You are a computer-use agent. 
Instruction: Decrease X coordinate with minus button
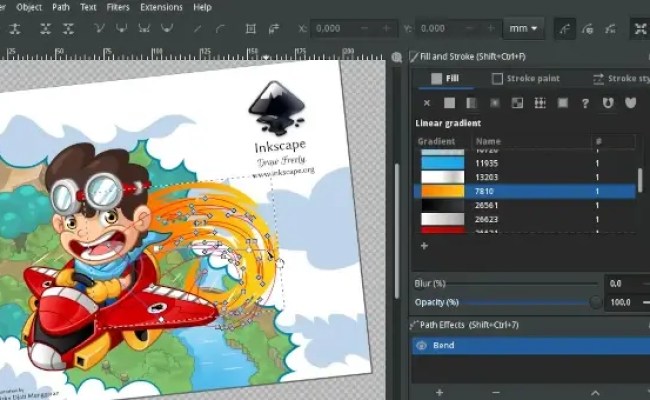coord(364,29)
